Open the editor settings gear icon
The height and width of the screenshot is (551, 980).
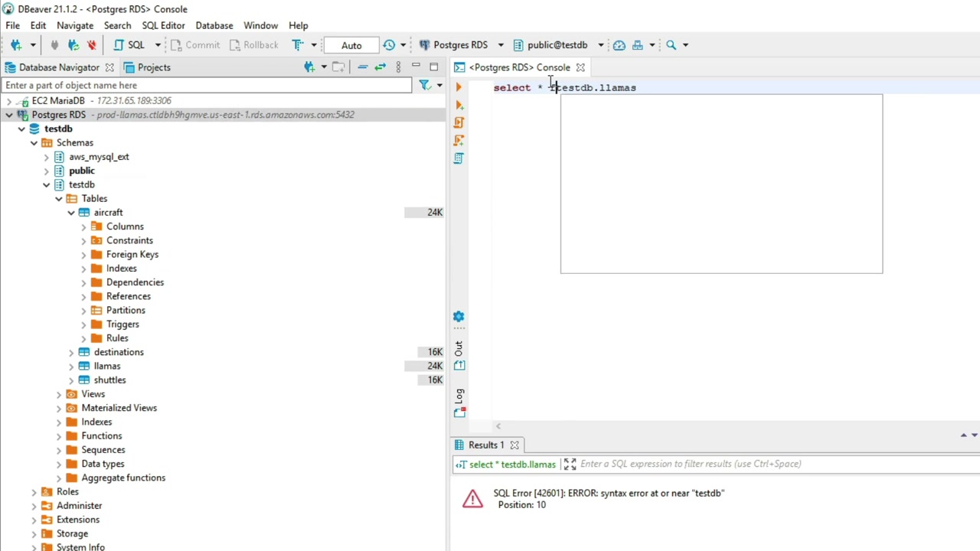click(459, 316)
